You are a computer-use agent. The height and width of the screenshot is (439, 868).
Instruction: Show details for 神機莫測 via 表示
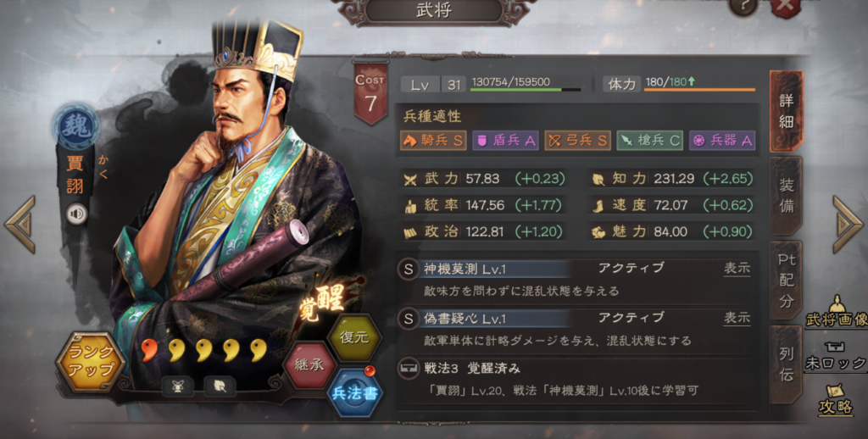[x=737, y=269]
